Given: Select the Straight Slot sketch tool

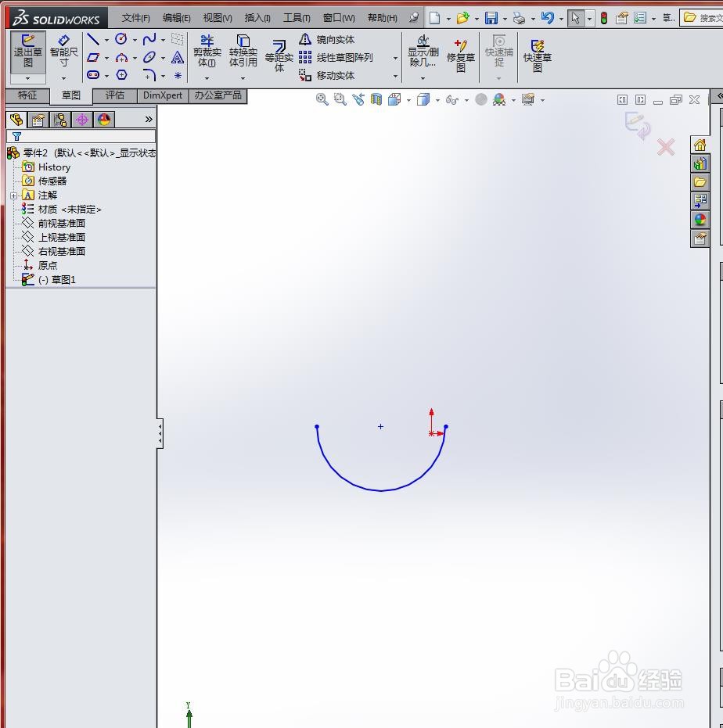Looking at the screenshot, I should (93, 75).
